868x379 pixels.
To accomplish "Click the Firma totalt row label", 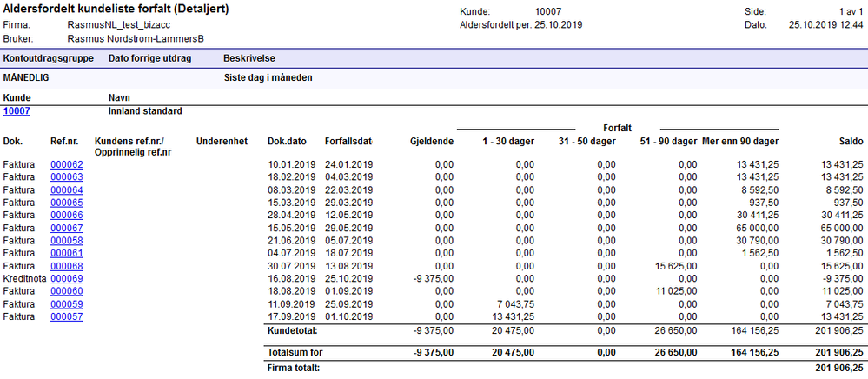I will point(294,368).
